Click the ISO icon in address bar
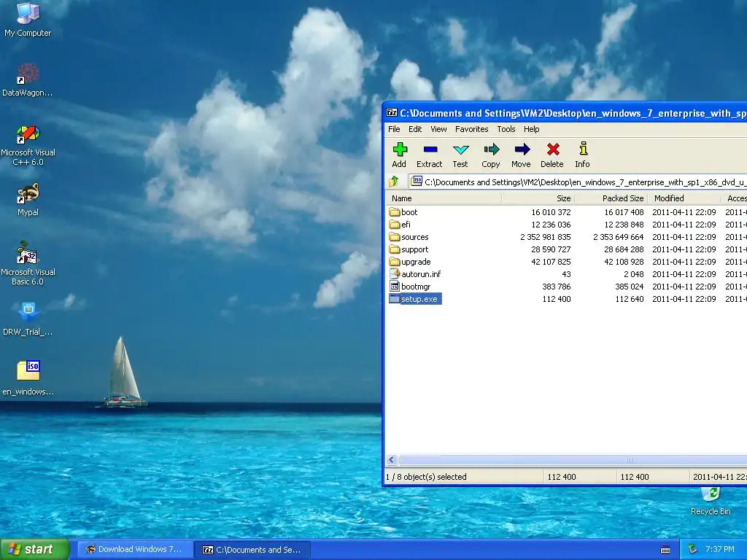Viewport: 747px width, 560px height. click(x=417, y=181)
